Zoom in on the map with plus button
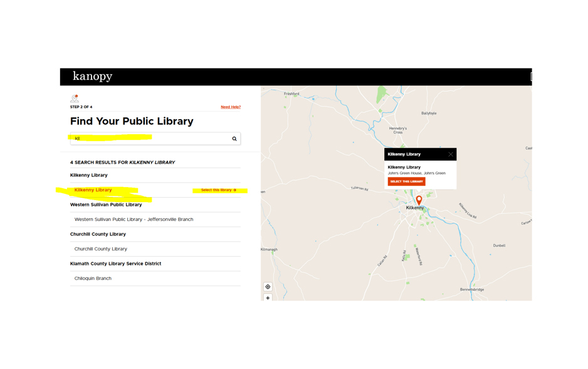588x369 pixels. [268, 298]
